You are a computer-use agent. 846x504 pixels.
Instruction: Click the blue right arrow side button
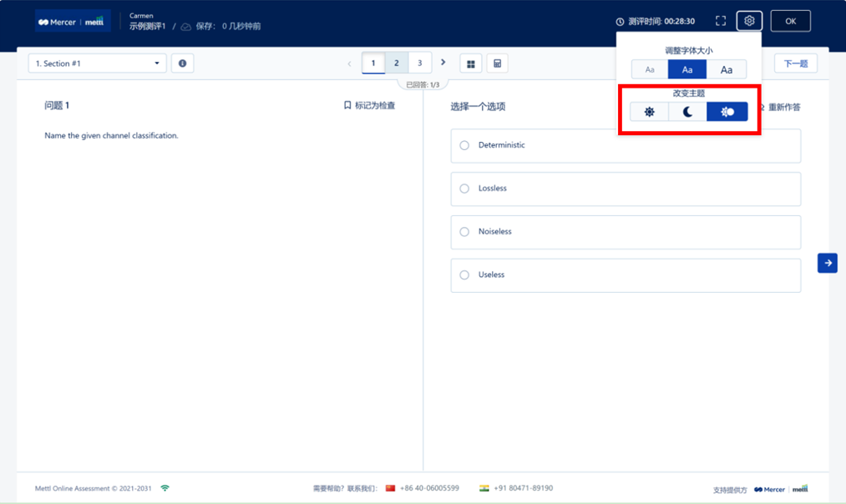(x=827, y=263)
